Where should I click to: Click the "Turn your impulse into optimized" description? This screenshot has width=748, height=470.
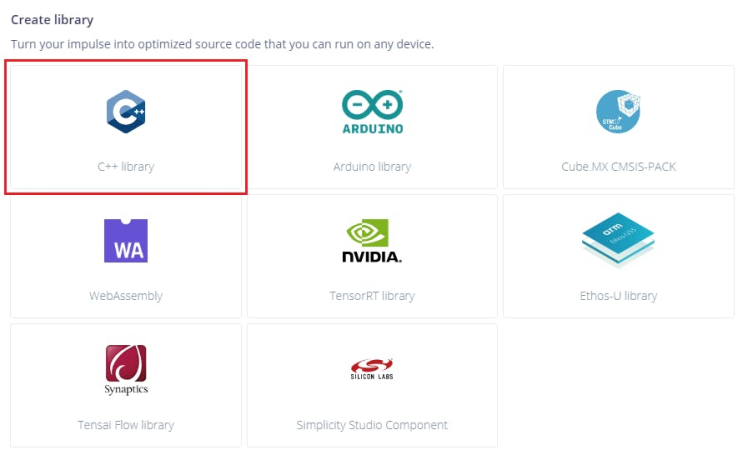click(x=222, y=45)
